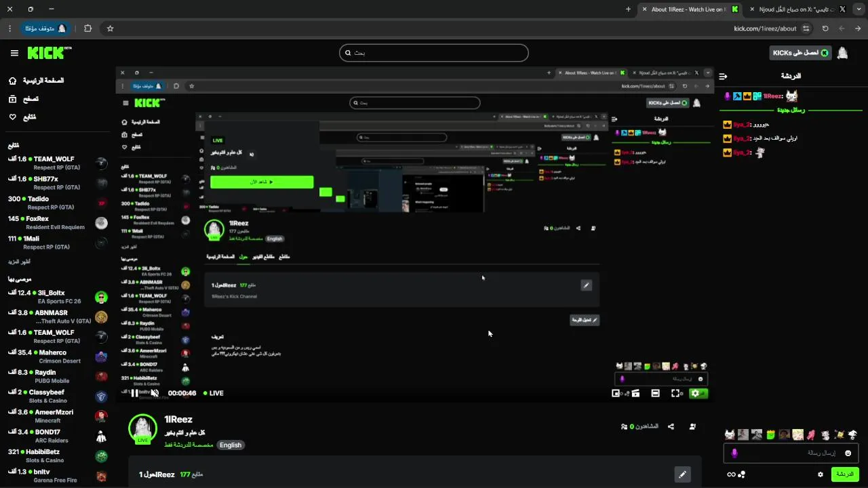Image resolution: width=868 pixels, height=488 pixels.
Task: Send message with the green chat button
Action: (845, 474)
